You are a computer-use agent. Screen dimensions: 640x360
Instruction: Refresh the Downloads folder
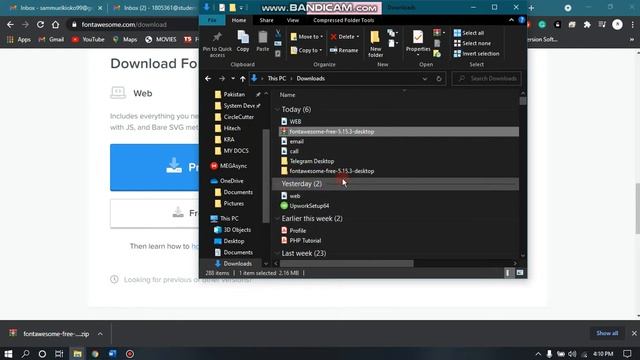[x=439, y=78]
